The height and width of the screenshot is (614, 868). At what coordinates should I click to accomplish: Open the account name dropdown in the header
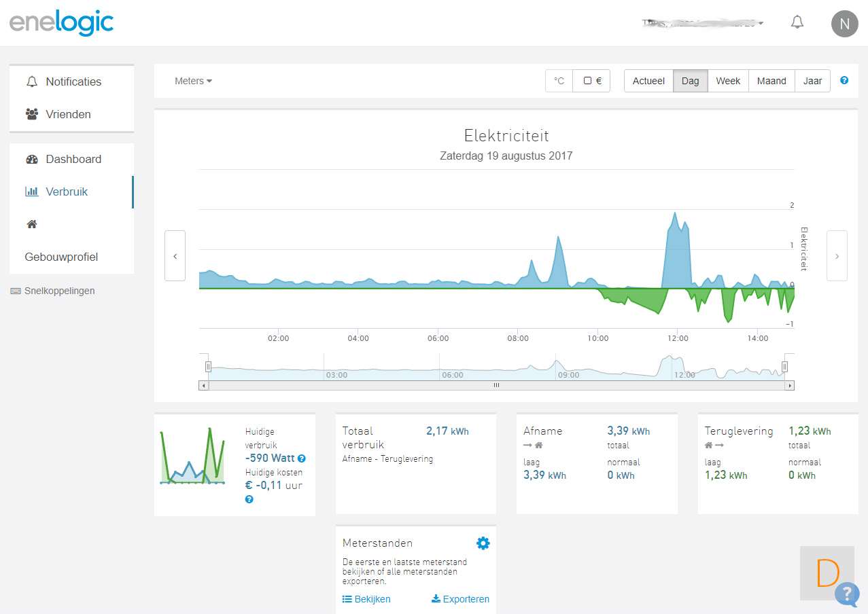pos(703,23)
